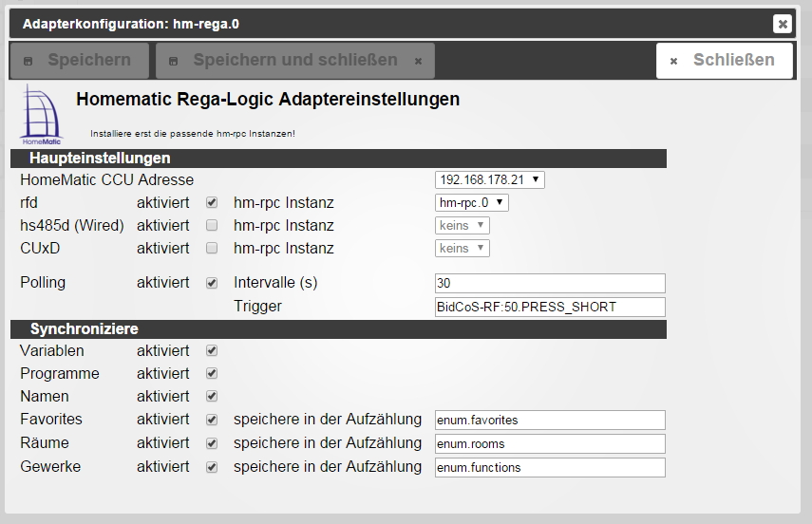Click the HomeMatic logo image
Viewport: 812px width, 524px height.
(x=42, y=115)
